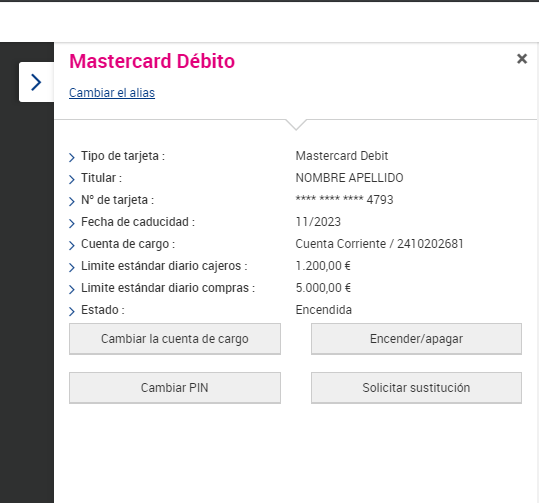539x503 pixels.
Task: Select the status value 'Encendida'
Action: [323, 310]
